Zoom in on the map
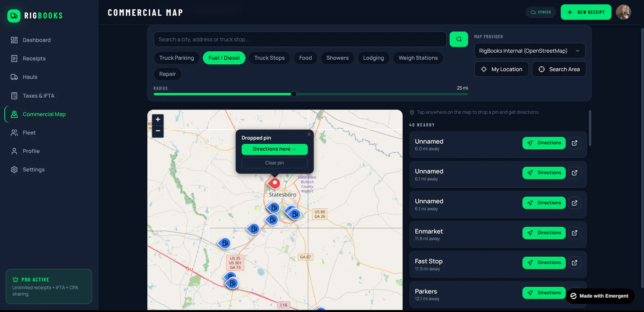The image size is (644, 312). click(x=158, y=119)
